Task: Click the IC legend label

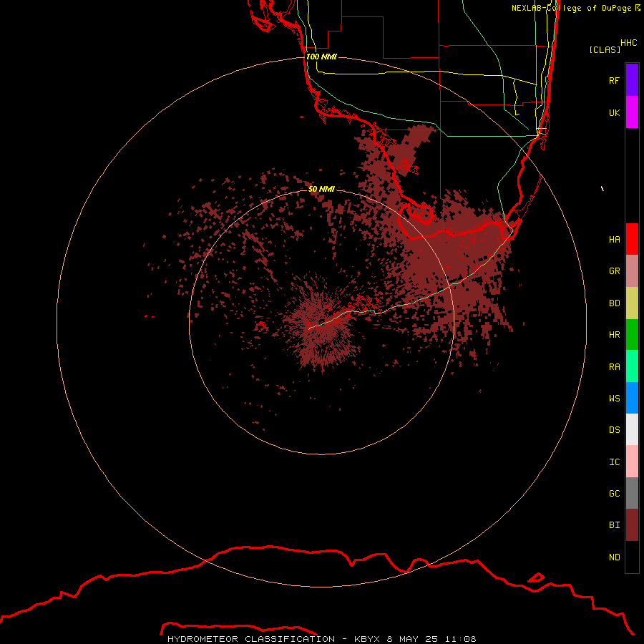Action: [614, 462]
